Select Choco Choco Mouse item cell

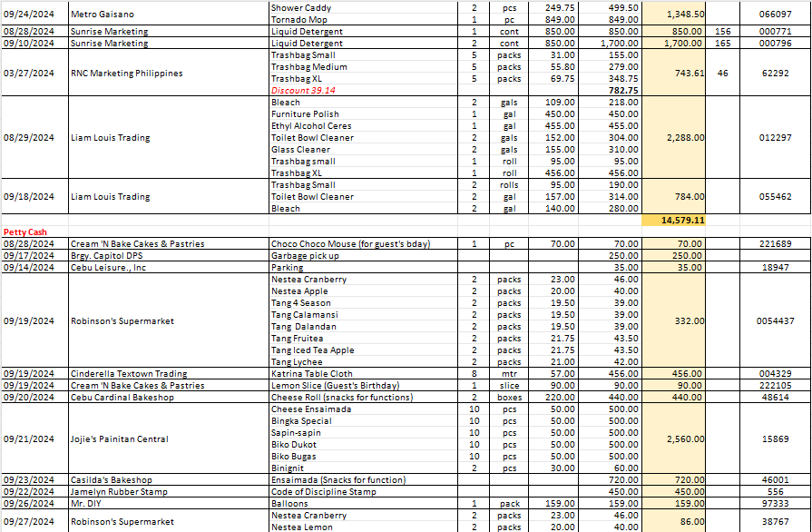tap(363, 243)
